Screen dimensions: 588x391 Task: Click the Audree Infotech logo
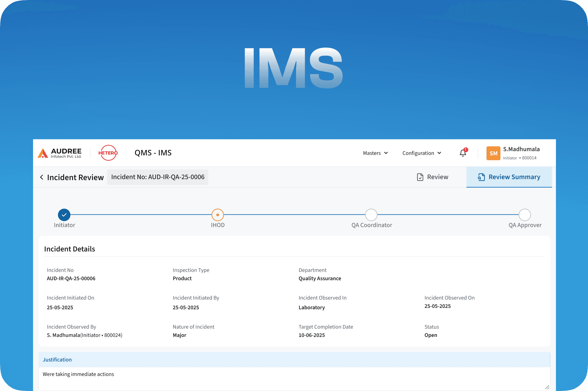coord(59,153)
